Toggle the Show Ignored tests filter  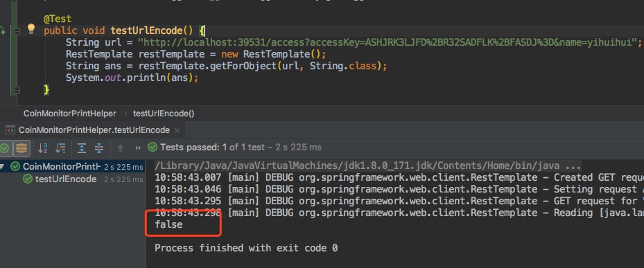(21, 148)
